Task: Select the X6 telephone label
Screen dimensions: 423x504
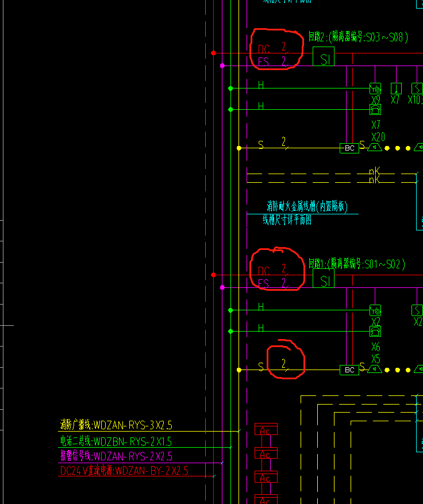Action: click(x=376, y=347)
